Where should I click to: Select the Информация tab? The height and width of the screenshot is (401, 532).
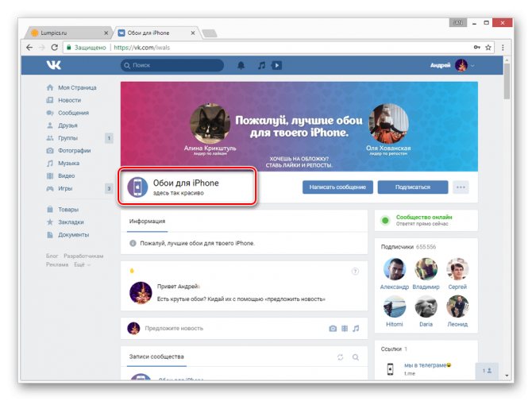tap(147, 222)
